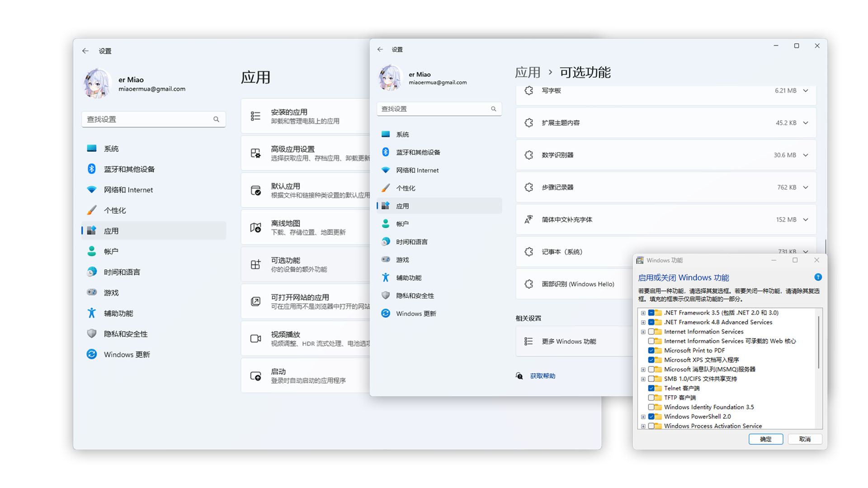Click the back arrow in the front 设置 window
This screenshot has height=488, width=868.
[x=380, y=49]
